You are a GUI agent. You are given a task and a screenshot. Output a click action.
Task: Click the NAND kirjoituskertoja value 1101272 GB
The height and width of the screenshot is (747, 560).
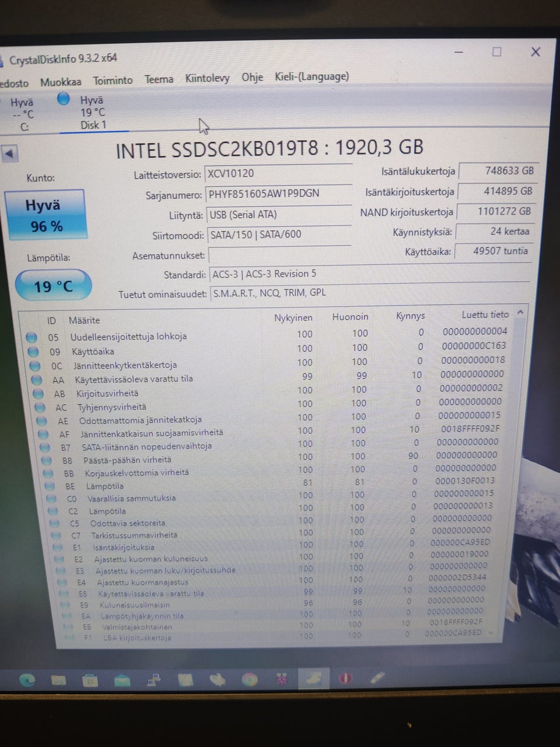pos(495,211)
